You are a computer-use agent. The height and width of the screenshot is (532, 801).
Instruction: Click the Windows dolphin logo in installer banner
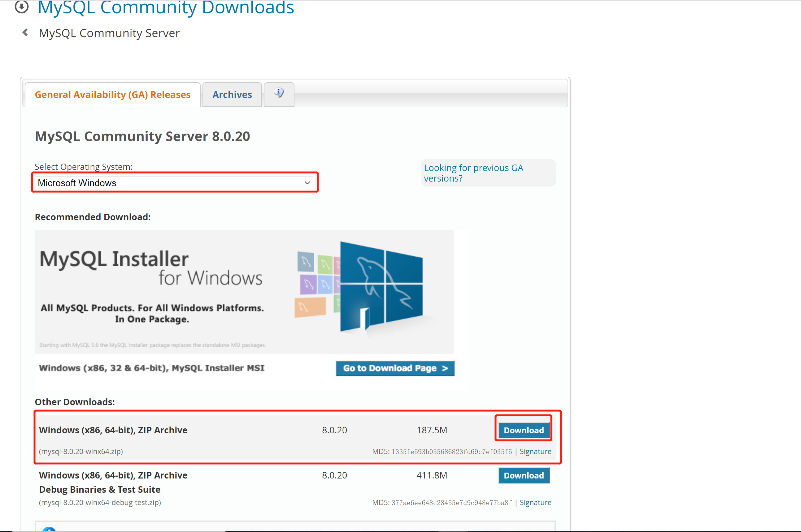381,286
